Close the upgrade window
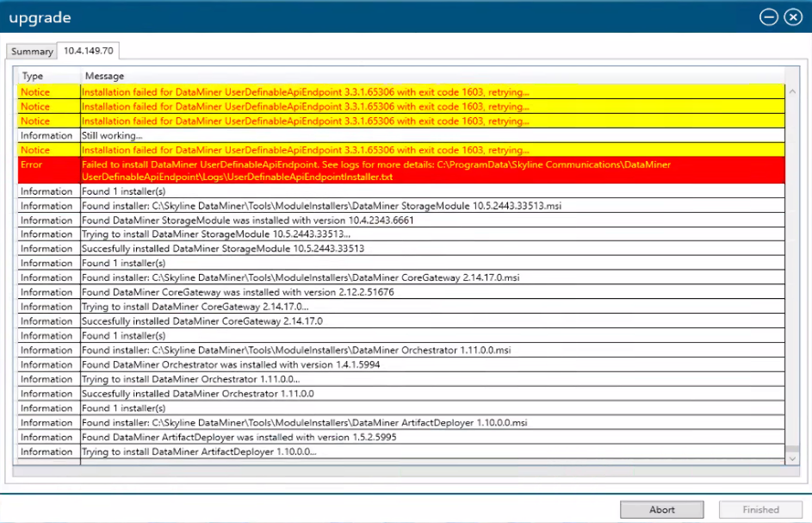812x523 pixels. tap(793, 17)
